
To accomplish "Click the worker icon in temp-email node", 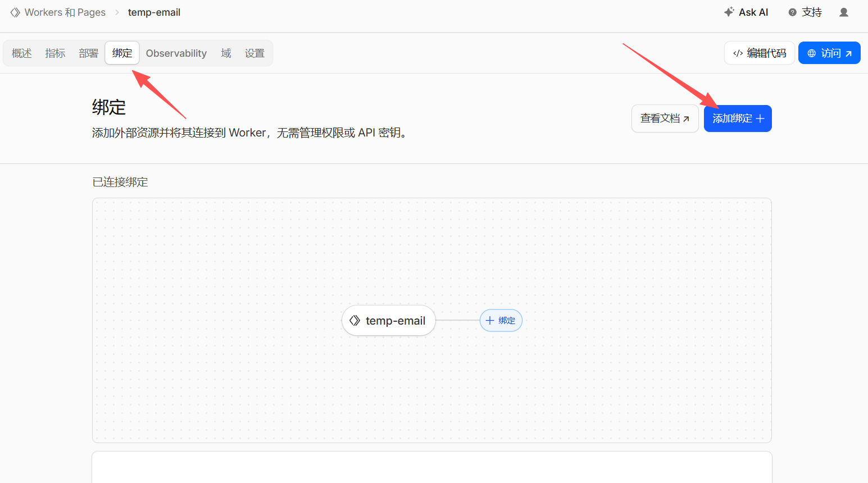I will click(x=355, y=321).
